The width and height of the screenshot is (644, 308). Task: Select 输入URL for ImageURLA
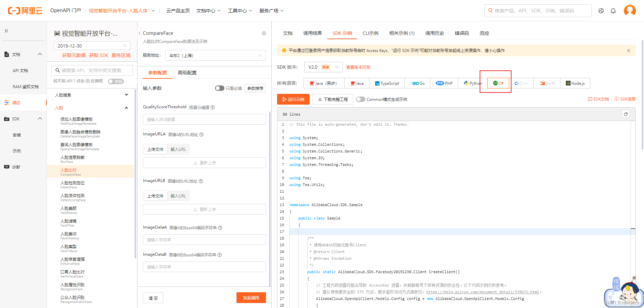click(x=178, y=149)
